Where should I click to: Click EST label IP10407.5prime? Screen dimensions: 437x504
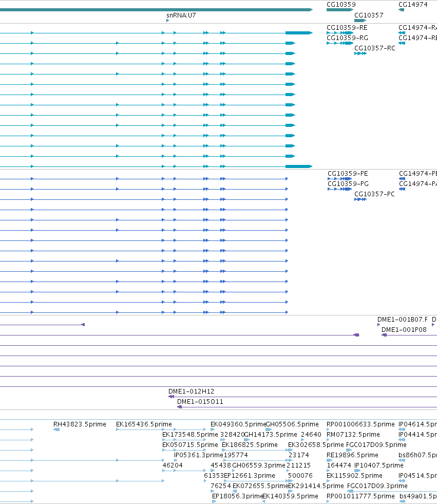pyautogui.click(x=379, y=465)
